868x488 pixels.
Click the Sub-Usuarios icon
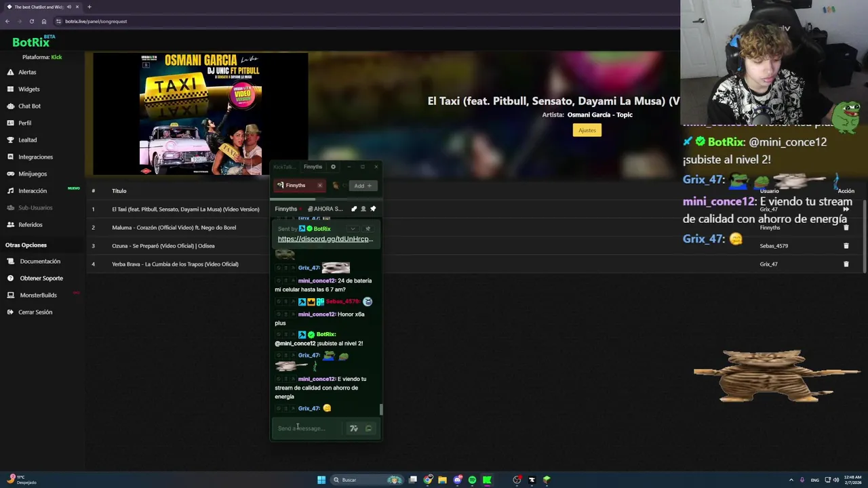10,207
